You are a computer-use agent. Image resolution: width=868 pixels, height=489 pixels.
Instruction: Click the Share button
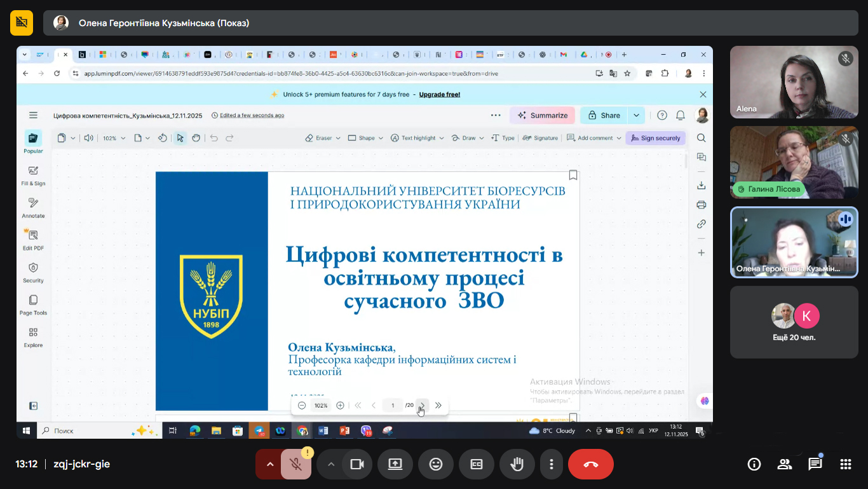pos(604,115)
